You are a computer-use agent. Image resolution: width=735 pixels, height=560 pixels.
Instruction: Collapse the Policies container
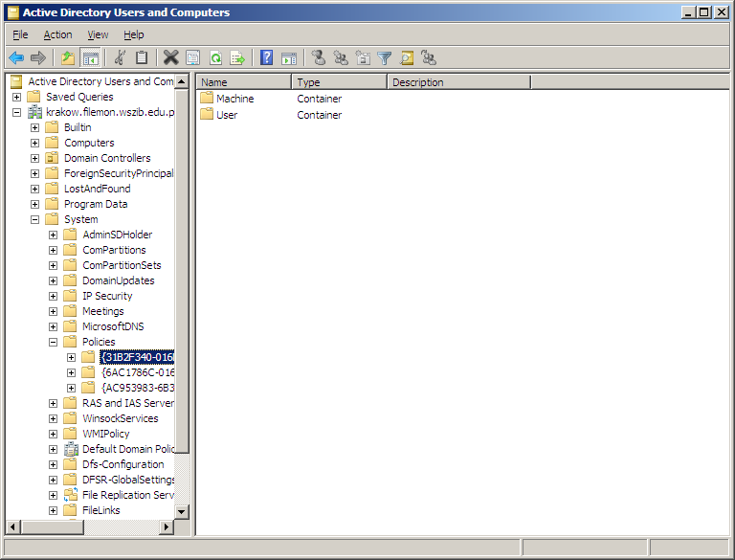point(53,343)
